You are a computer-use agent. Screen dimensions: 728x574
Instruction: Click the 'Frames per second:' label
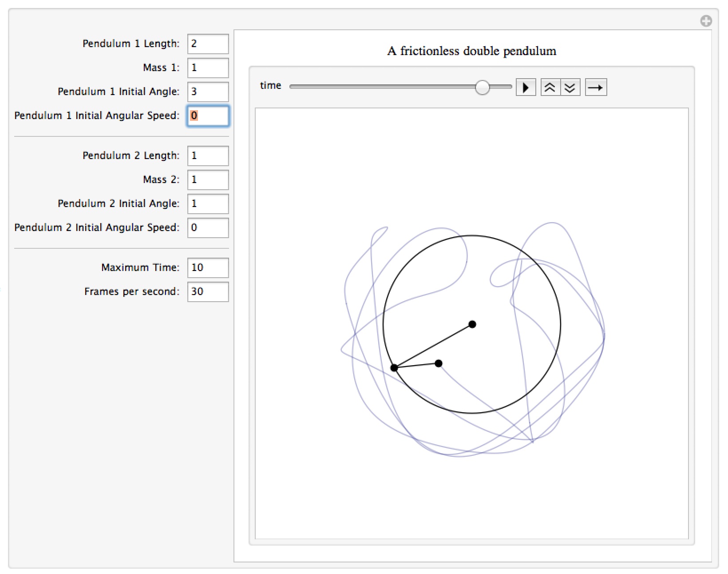[x=132, y=291]
